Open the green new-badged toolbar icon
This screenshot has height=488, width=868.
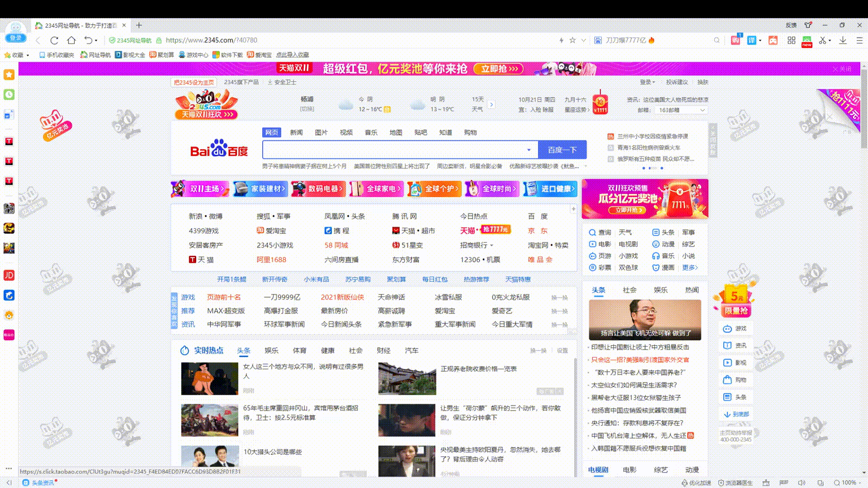[807, 41]
